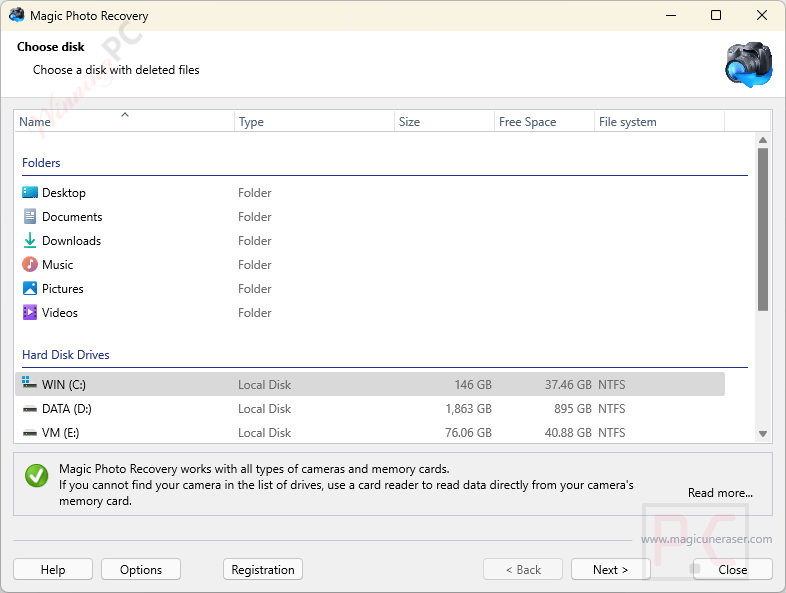Click the vertical scrollbar thumb
The width and height of the screenshot is (786, 593).
point(763,230)
